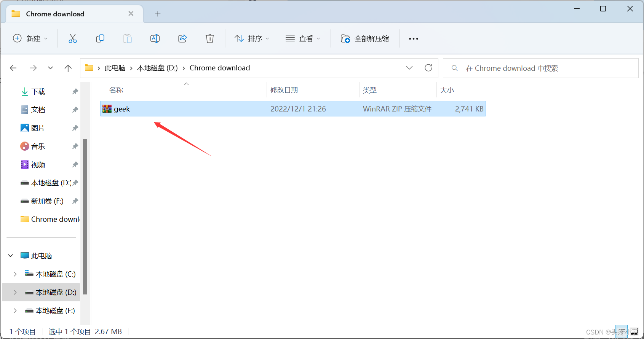Open the 新建 (New) menu
This screenshot has width=644, height=339.
[30, 38]
